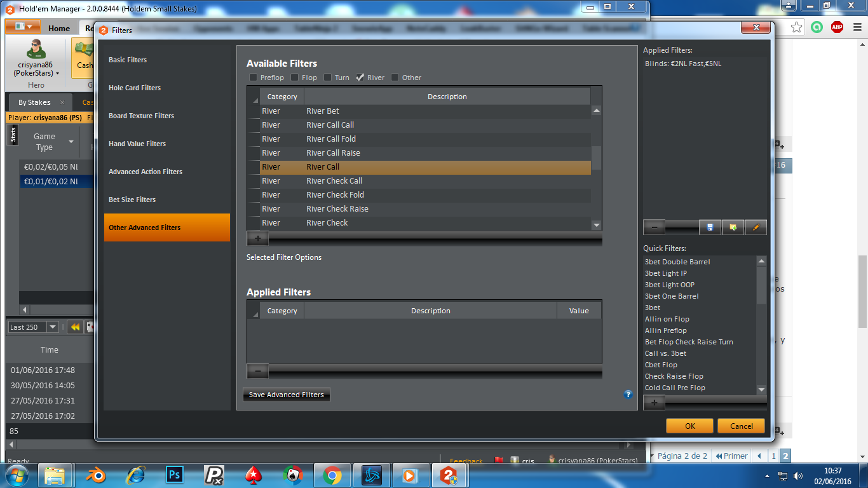The width and height of the screenshot is (868, 488).
Task: Open the Chrome hamburger menu
Action: pos(857,27)
